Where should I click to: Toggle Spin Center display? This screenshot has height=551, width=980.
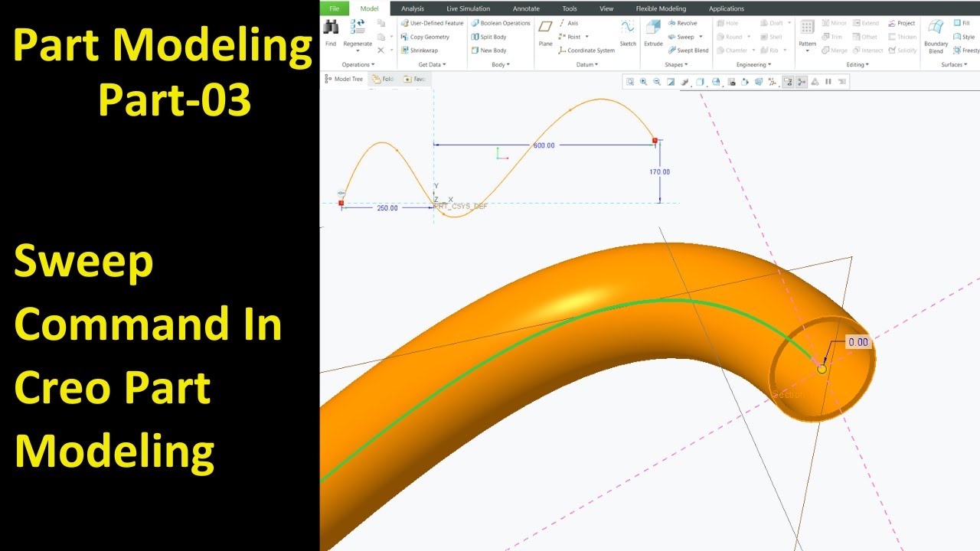tap(801, 82)
